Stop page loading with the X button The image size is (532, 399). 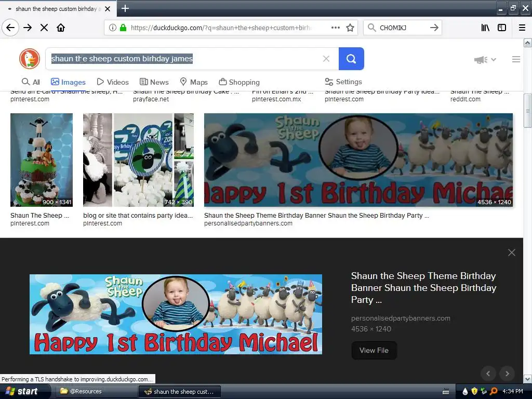[44, 28]
